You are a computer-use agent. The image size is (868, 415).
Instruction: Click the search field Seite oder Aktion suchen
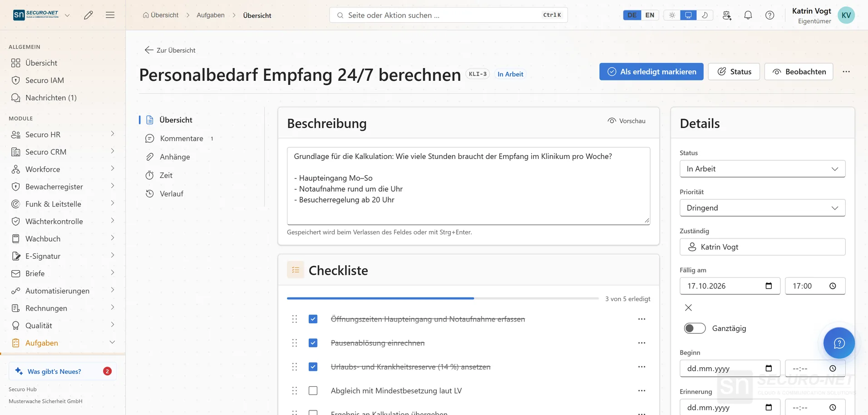point(448,15)
